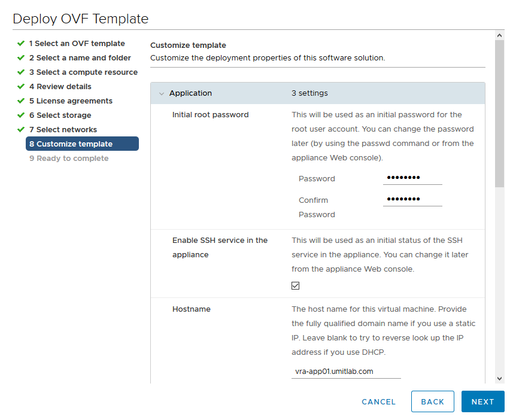Click the scrollbar up arrow
This screenshot has height=420, width=513.
click(x=500, y=35)
